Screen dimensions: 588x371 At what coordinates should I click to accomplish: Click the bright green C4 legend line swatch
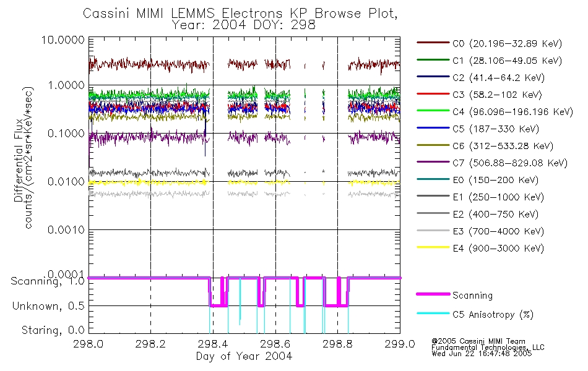click(433, 111)
